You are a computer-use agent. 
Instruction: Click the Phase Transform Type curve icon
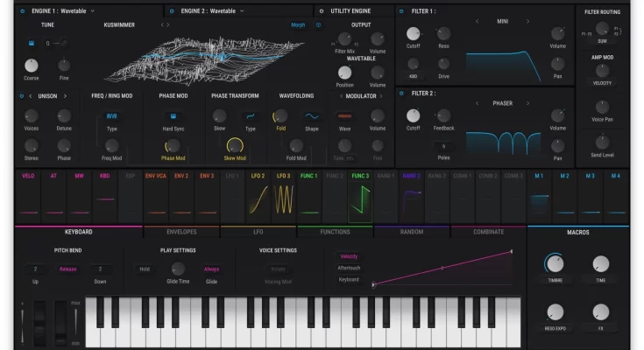(x=251, y=115)
